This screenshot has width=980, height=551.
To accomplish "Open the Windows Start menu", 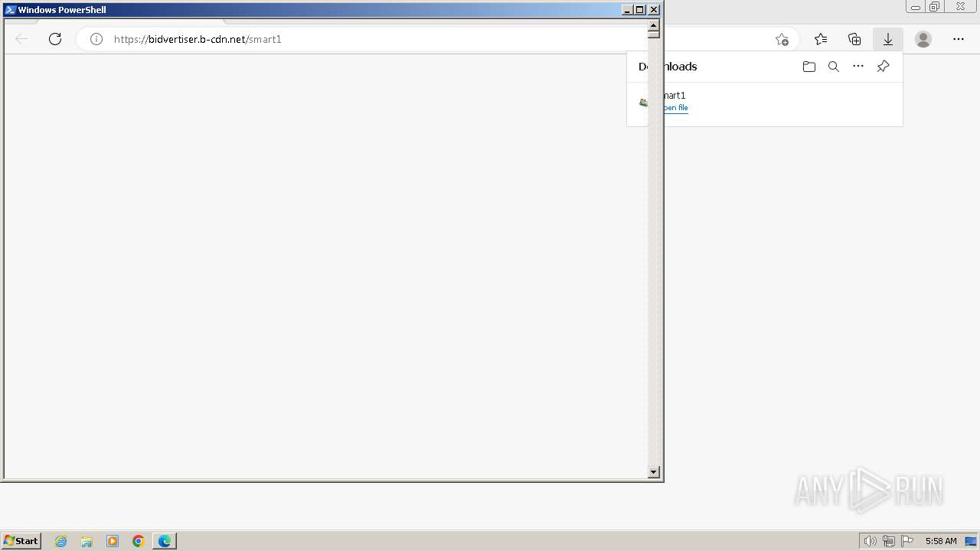I will point(21,540).
